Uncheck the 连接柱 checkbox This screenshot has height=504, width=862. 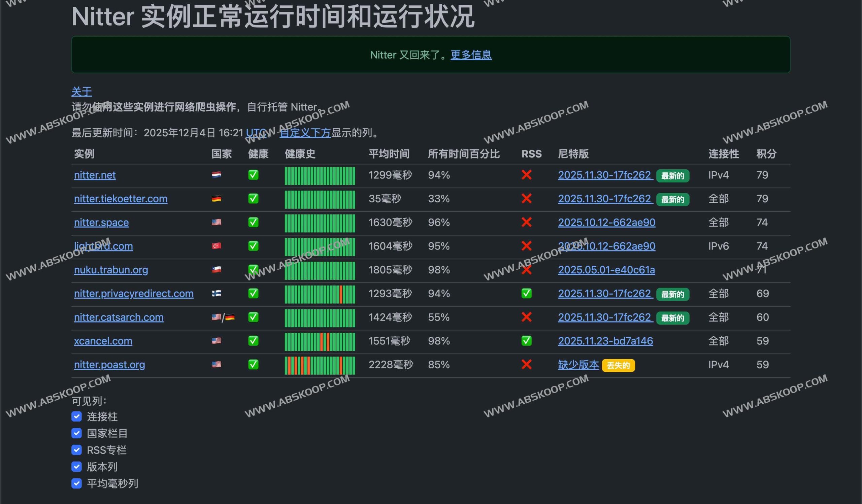tap(77, 416)
